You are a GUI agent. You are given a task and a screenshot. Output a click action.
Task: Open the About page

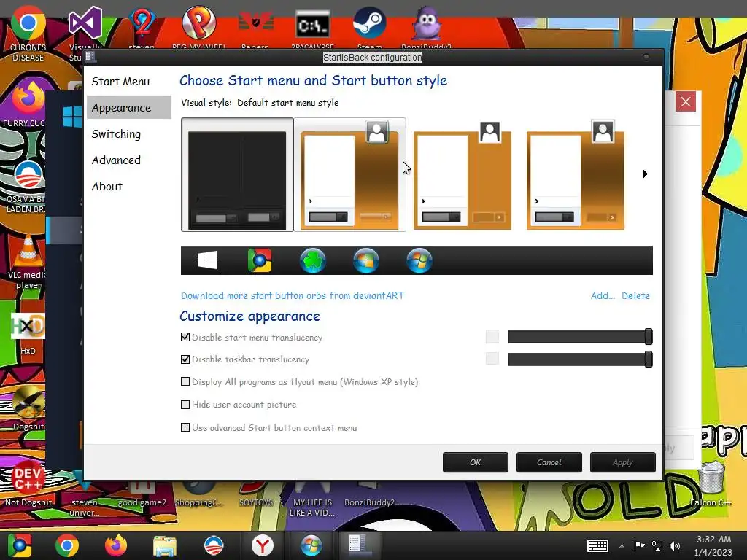107,186
